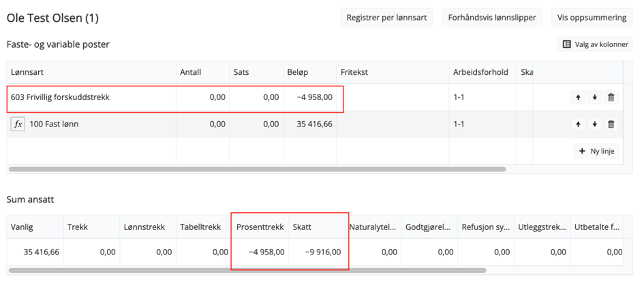Move the Frivillig forskuddstrekk row down

595,97
